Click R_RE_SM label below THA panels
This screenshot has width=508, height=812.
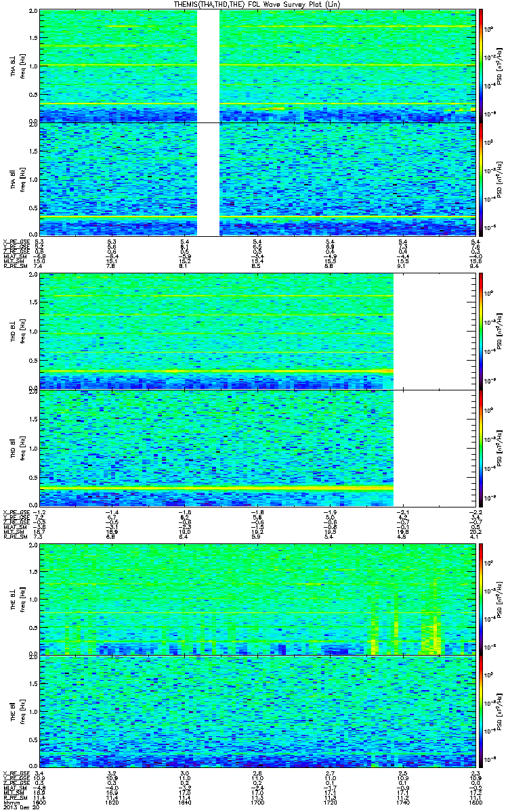(x=15, y=267)
